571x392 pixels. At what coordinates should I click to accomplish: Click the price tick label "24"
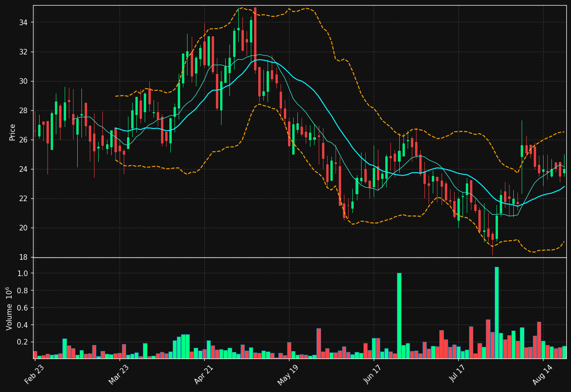click(23, 169)
